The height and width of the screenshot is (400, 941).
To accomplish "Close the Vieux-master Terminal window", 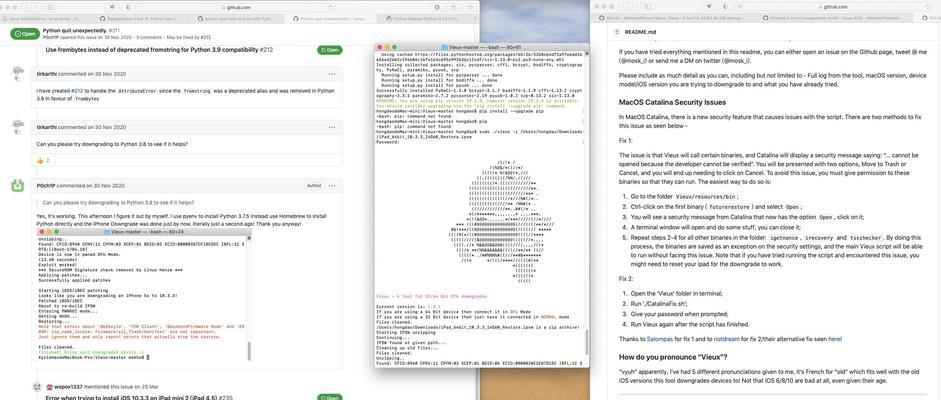I will (x=379, y=47).
